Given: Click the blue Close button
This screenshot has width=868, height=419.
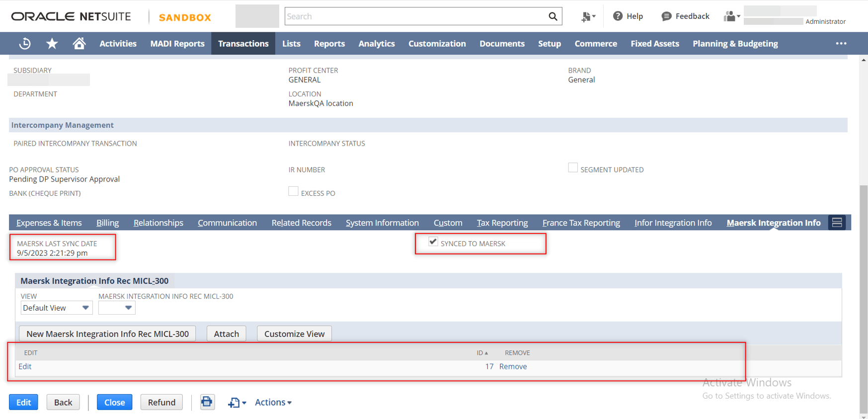Looking at the screenshot, I should [114, 402].
